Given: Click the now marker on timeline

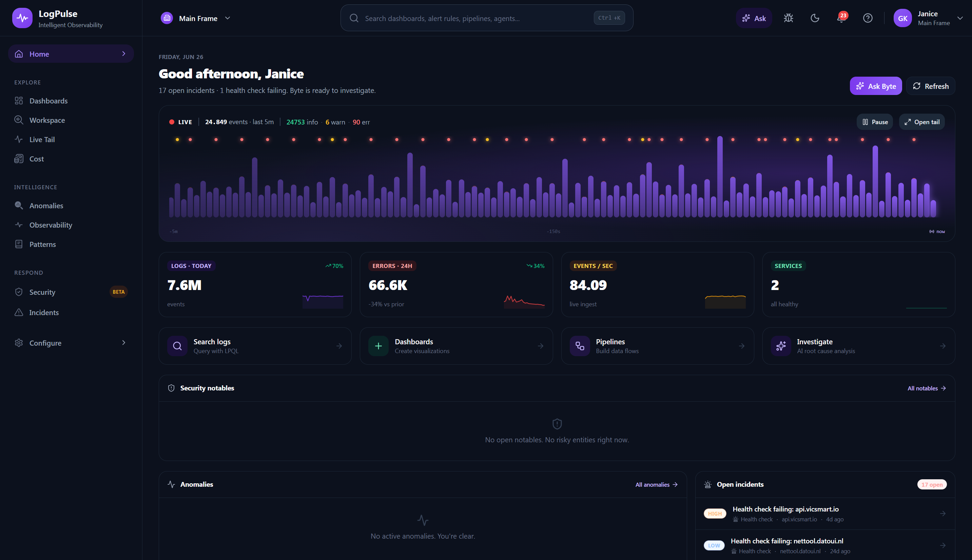Looking at the screenshot, I should (x=937, y=232).
